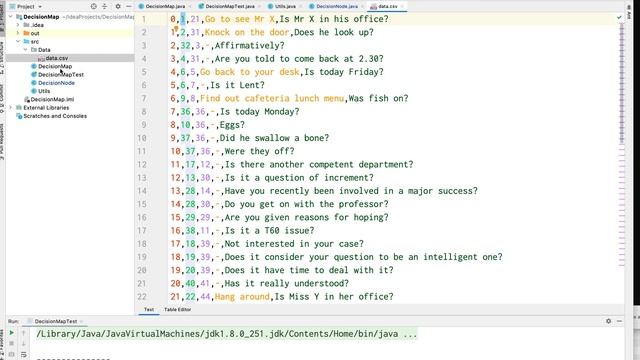Open Run panel settings gear
The height and width of the screenshot is (360, 640).
tap(609, 321)
